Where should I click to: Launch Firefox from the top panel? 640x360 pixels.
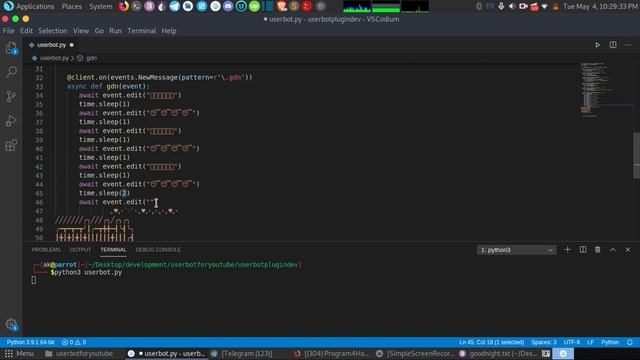tap(124, 6)
